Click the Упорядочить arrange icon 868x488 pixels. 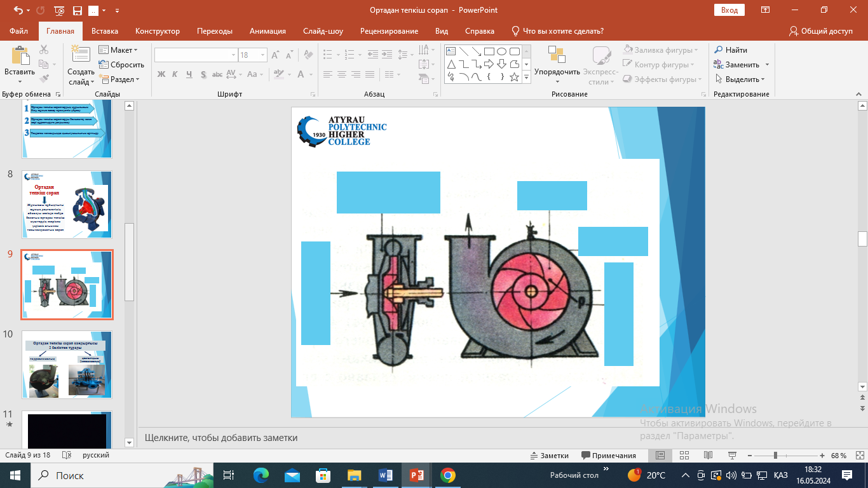coord(557,56)
